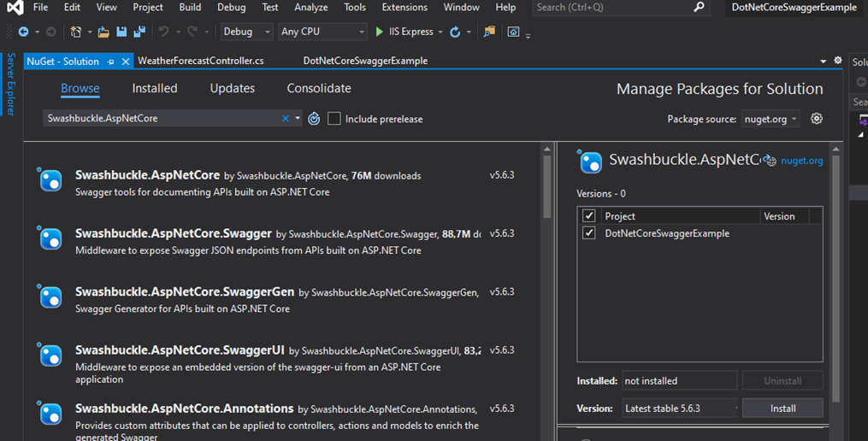The height and width of the screenshot is (441, 868).
Task: Open the Version Latest stable 5.6.3 dropdown
Action: click(x=680, y=409)
